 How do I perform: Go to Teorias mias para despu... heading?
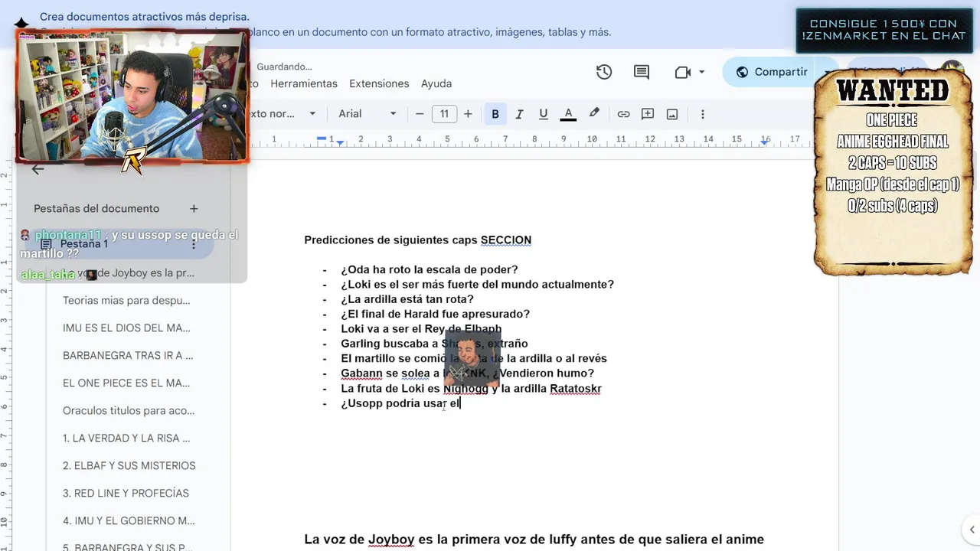coord(126,300)
